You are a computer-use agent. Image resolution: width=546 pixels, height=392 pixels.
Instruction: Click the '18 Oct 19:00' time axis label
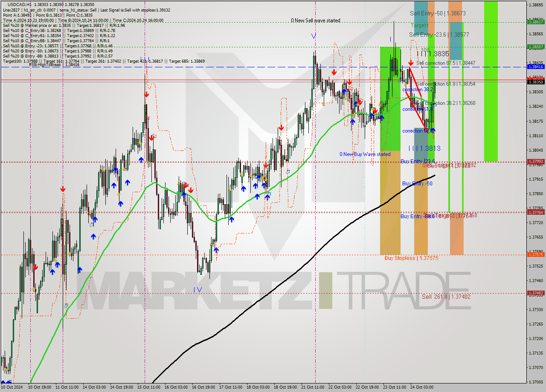pos(286,387)
